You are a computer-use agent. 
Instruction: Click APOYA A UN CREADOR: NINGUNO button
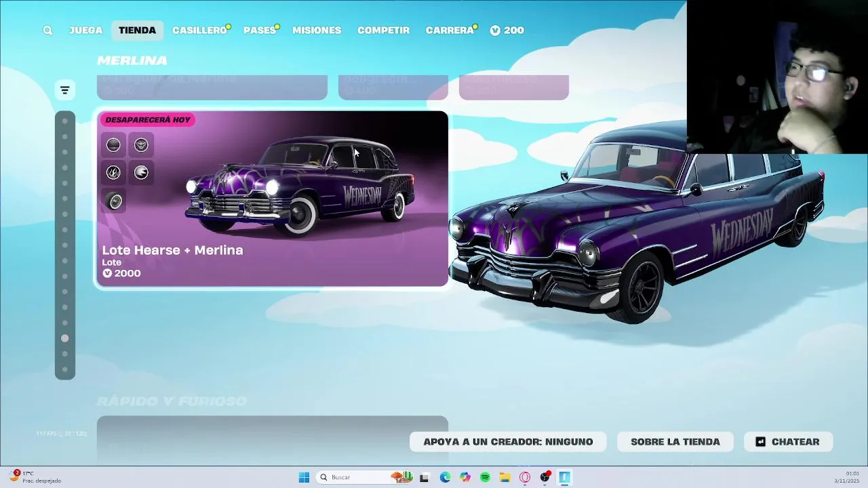pyautogui.click(x=508, y=442)
